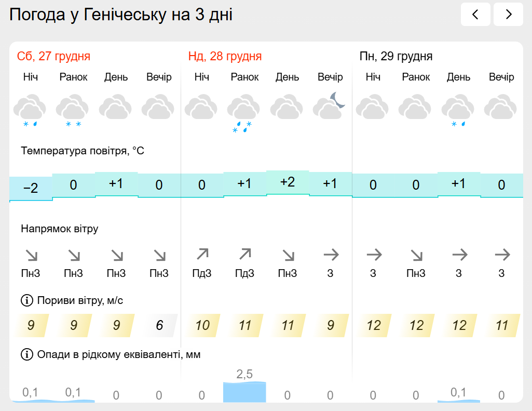Open the wind gusts info icon
The height and width of the screenshot is (411, 532).
tap(26, 300)
